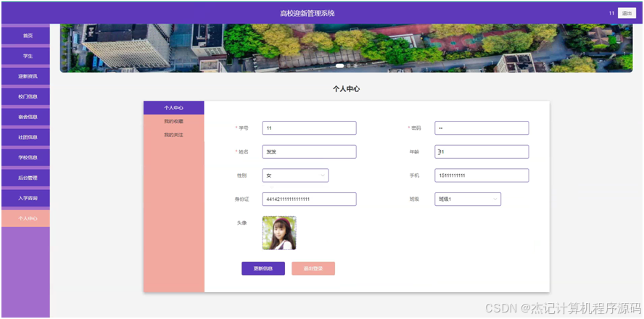Select the second carousel indicator dot

349,66
